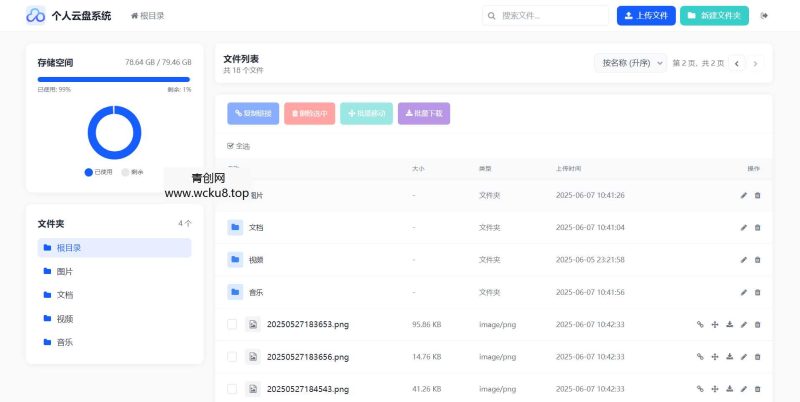
Task: Click file name 20250527184543.png
Action: click(308, 389)
